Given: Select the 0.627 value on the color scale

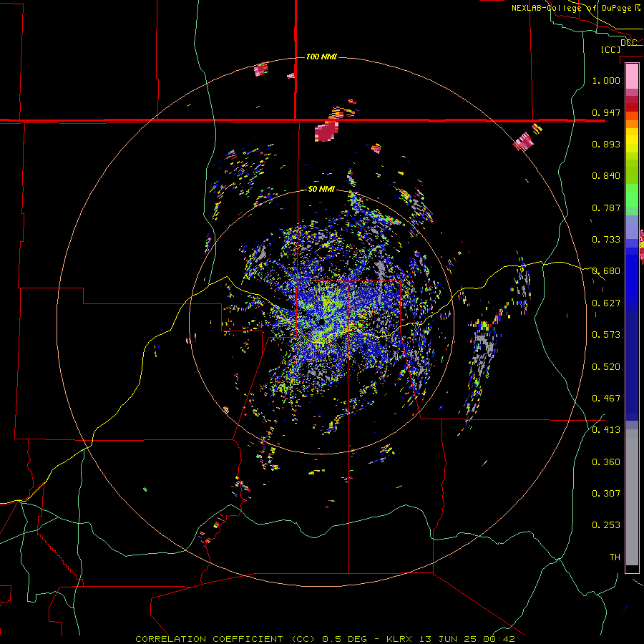Looking at the screenshot, I should point(606,303).
